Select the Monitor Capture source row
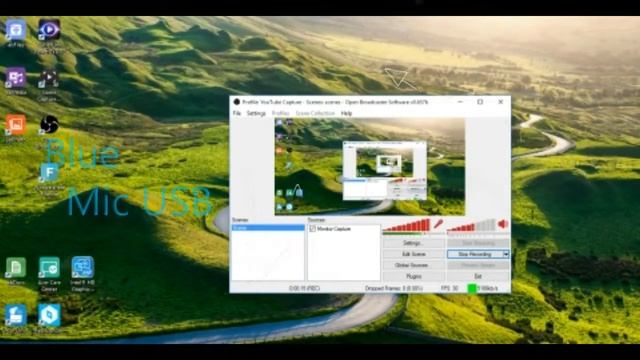640x360 pixels. point(344,229)
